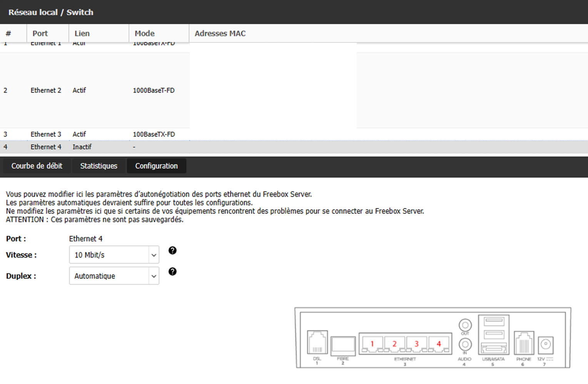Open the Statistiques tab
This screenshot has width=588, height=384.
click(x=99, y=166)
